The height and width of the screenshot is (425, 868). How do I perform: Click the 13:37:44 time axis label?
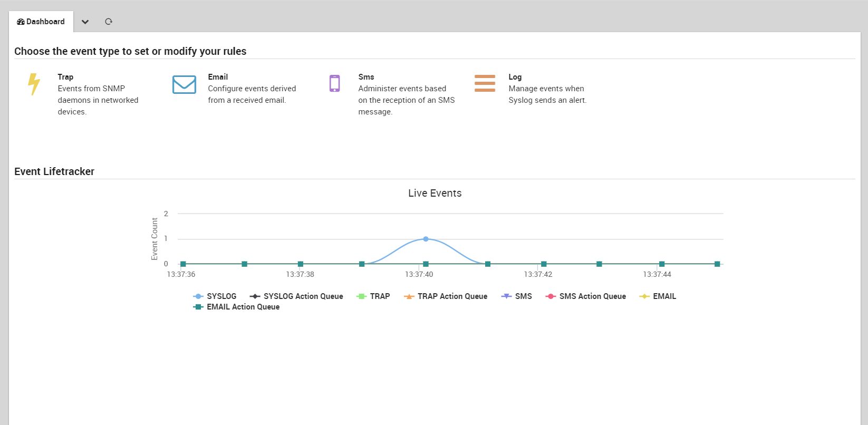[657, 274]
